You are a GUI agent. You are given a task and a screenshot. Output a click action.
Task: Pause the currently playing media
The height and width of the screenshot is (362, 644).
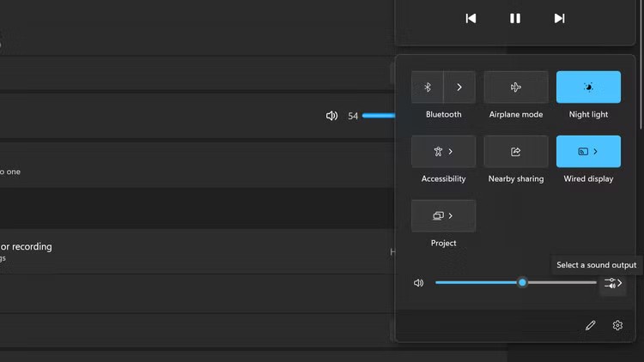(515, 18)
